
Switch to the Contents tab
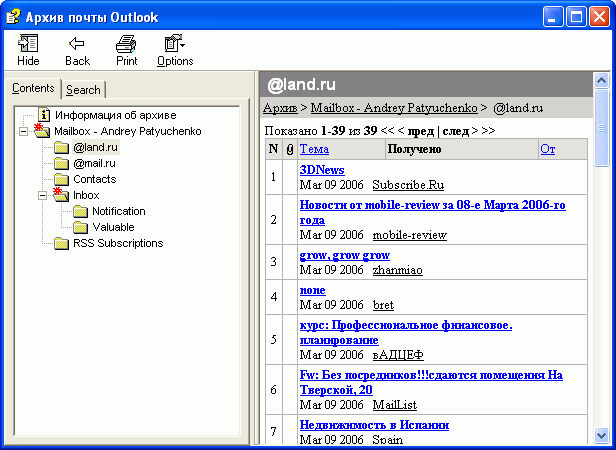(33, 88)
